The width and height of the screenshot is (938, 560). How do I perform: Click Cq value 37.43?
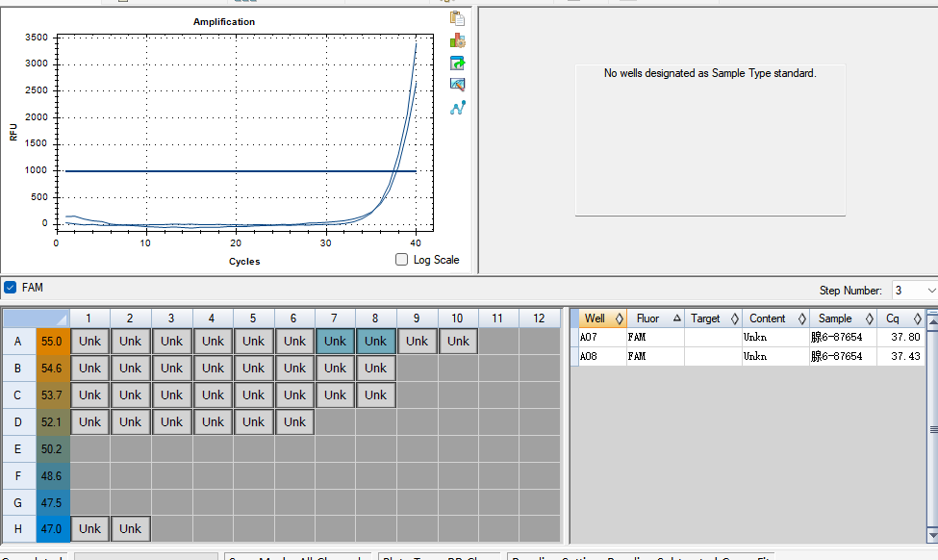[x=905, y=356]
